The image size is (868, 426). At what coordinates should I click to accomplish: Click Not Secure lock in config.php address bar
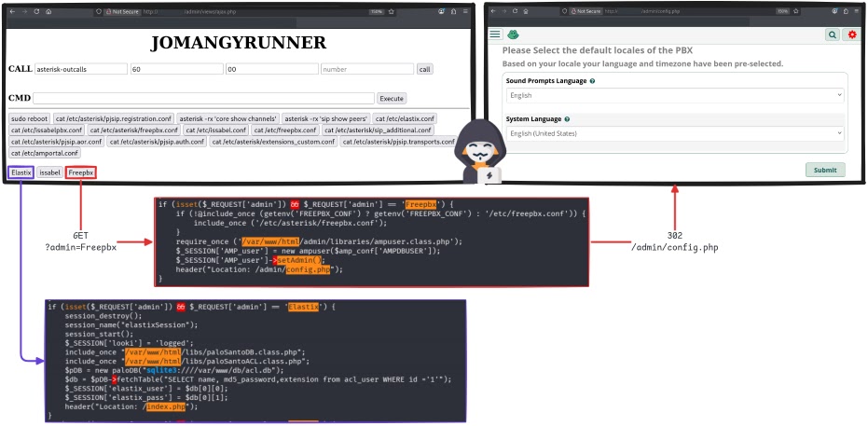click(x=586, y=11)
